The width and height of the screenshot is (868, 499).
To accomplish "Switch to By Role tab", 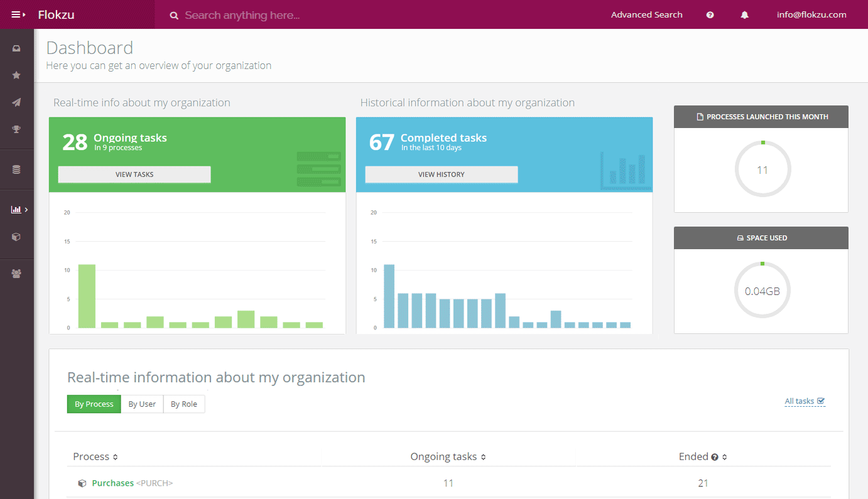I will pos(184,404).
